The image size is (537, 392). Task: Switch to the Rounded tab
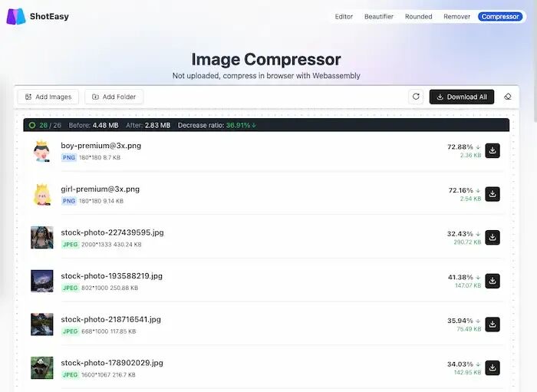419,16
